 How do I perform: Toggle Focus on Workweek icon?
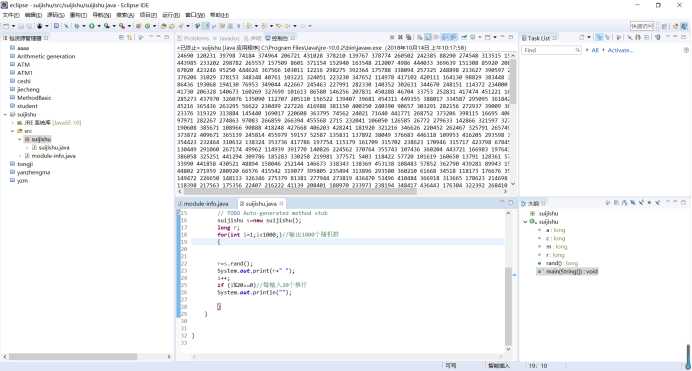618,37
